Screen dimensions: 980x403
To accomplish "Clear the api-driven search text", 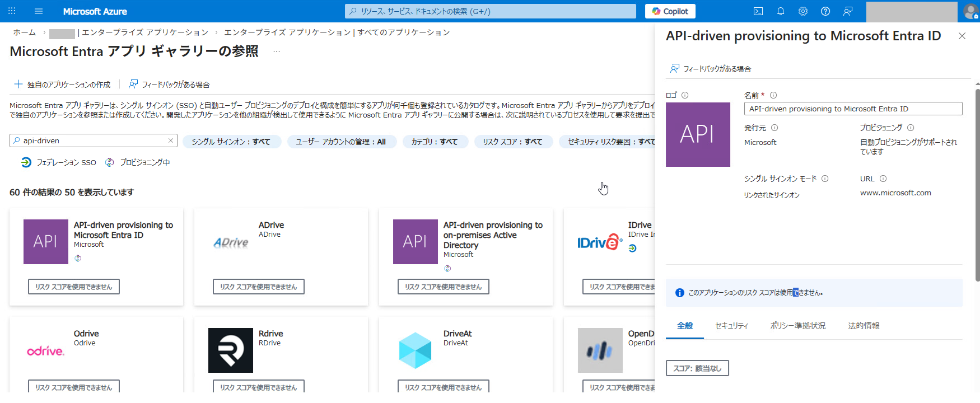I will [x=171, y=140].
